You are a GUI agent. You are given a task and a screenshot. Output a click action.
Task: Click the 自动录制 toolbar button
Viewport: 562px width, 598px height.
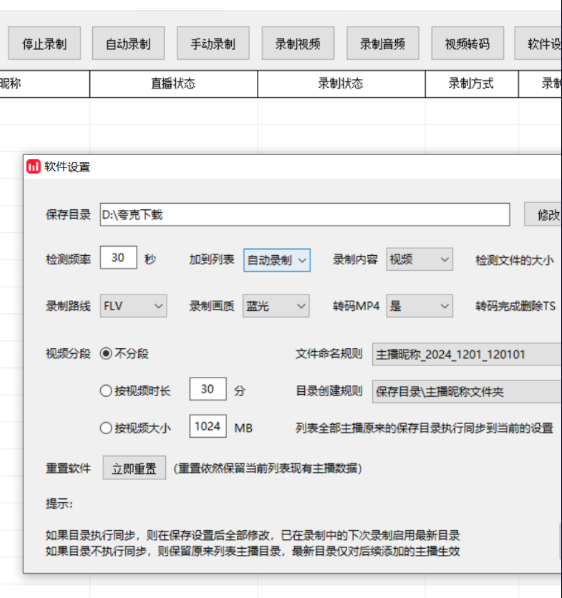pyautogui.click(x=128, y=43)
